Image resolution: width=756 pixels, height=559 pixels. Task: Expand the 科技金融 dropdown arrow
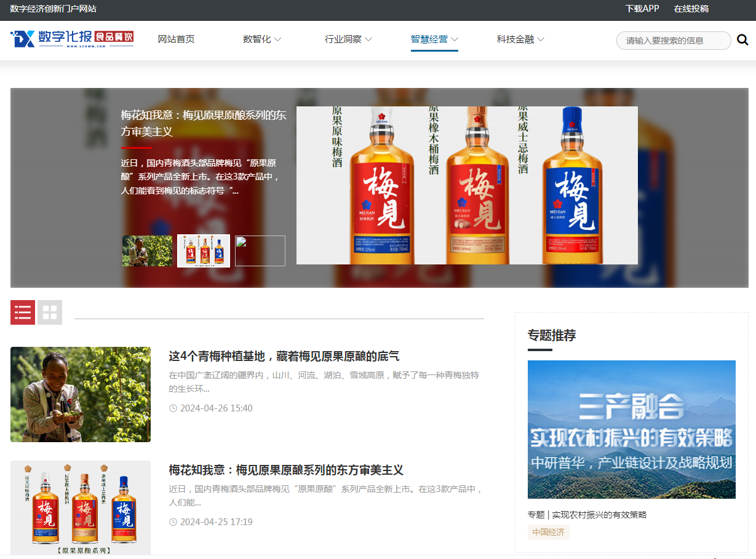coord(541,39)
